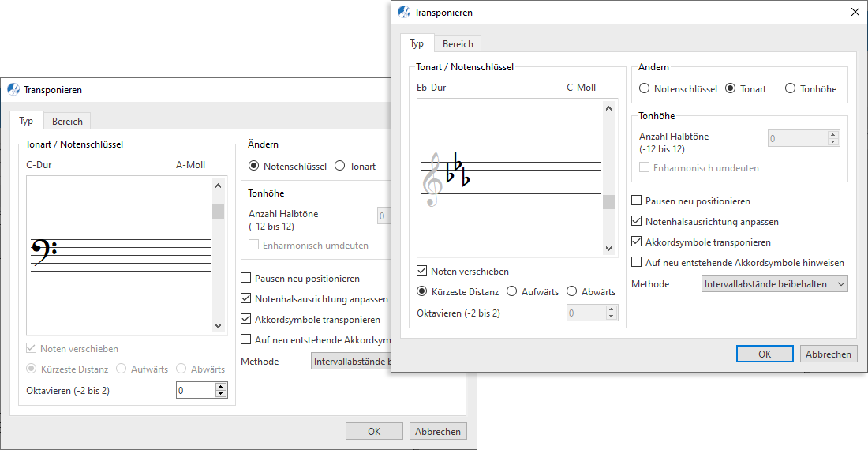Click the treble clef in the front dialog
The image size is (868, 450).
point(432,180)
